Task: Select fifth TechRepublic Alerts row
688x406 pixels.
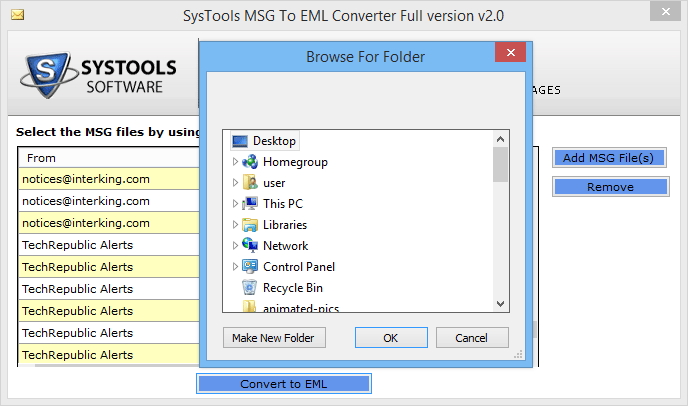Action: point(108,332)
